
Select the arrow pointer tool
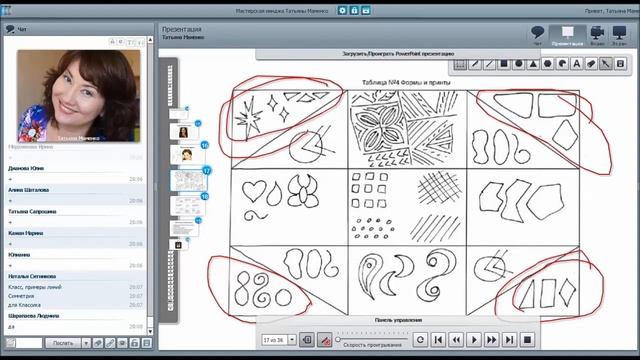pos(606,64)
